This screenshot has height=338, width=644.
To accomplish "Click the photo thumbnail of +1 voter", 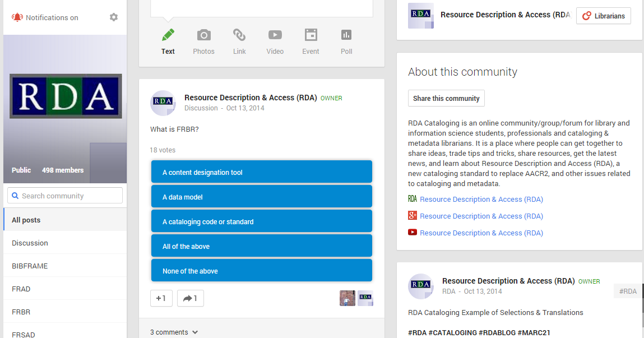I will coord(348,298).
